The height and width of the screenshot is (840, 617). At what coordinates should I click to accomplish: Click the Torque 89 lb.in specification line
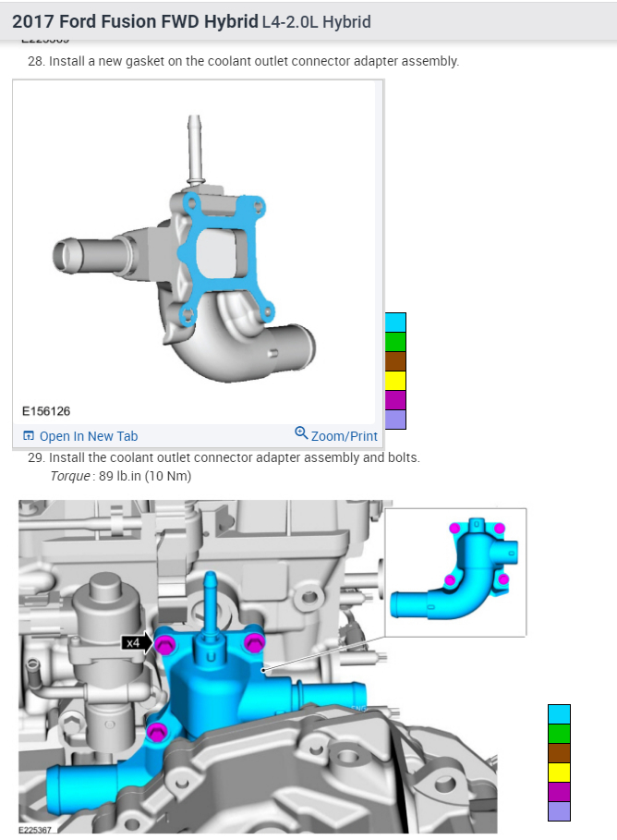pos(120,476)
